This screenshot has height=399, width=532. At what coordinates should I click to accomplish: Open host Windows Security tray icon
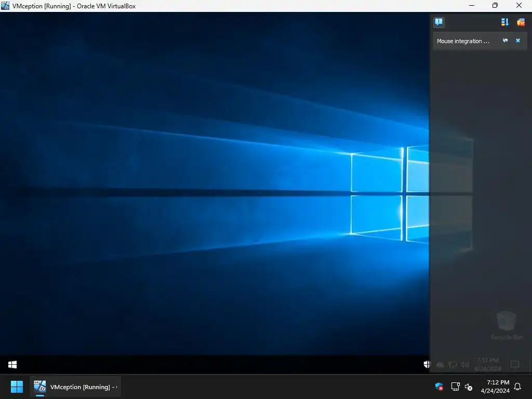tap(439, 387)
